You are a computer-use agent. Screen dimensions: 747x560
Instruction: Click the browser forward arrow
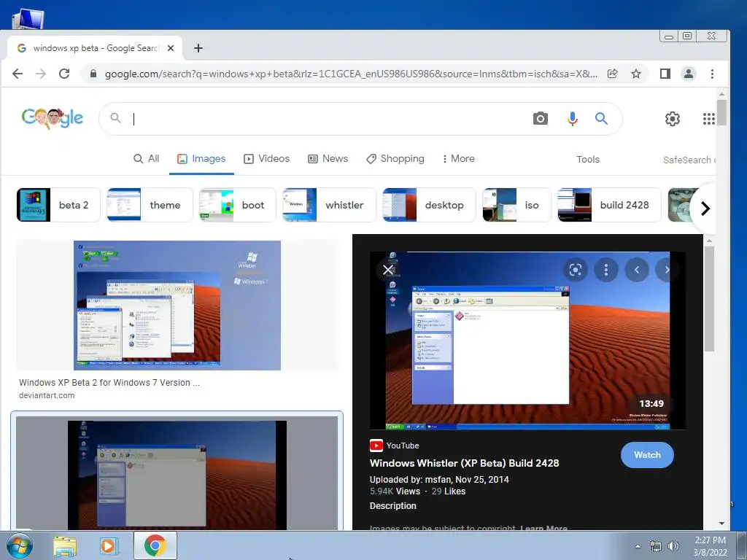tap(41, 74)
